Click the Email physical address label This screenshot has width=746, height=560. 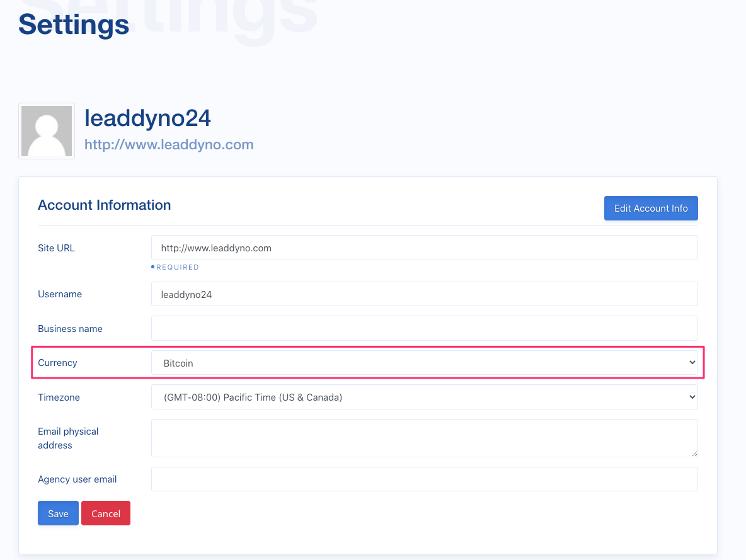point(68,438)
